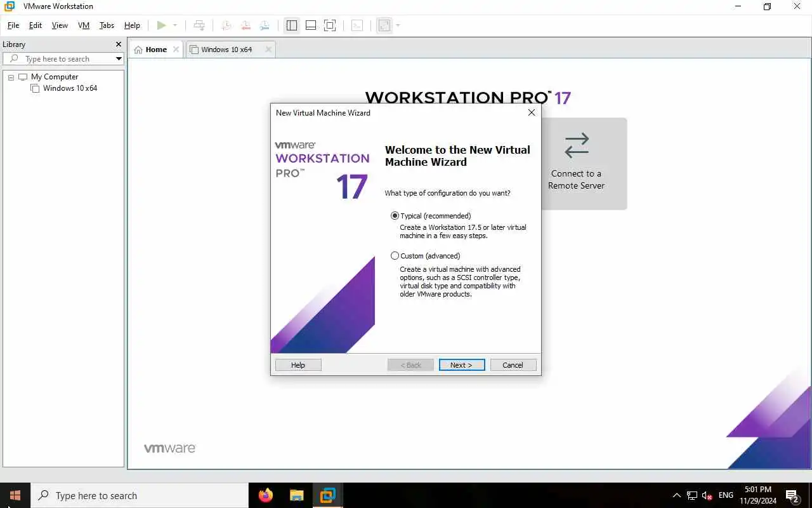
Task: Open the Tabs menu
Action: coord(107,25)
